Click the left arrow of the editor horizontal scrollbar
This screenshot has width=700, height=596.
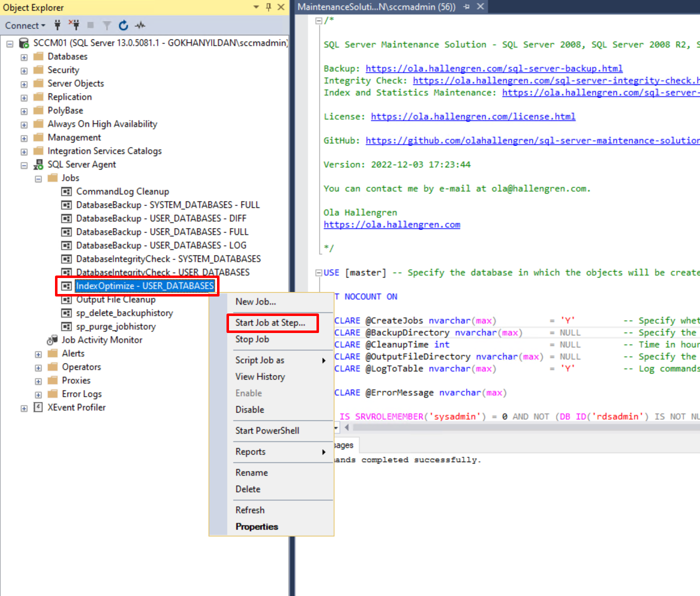click(x=347, y=427)
